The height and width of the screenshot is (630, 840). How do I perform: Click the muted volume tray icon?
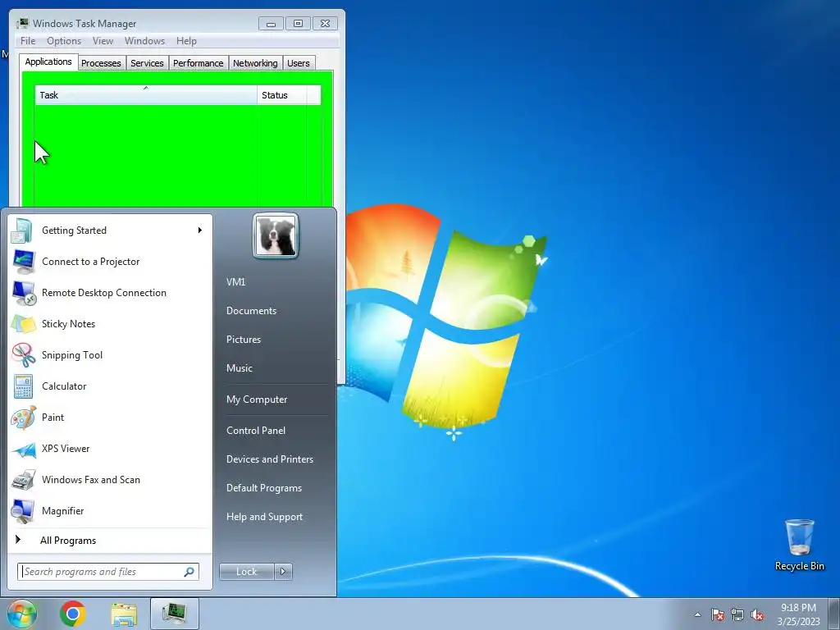(757, 614)
